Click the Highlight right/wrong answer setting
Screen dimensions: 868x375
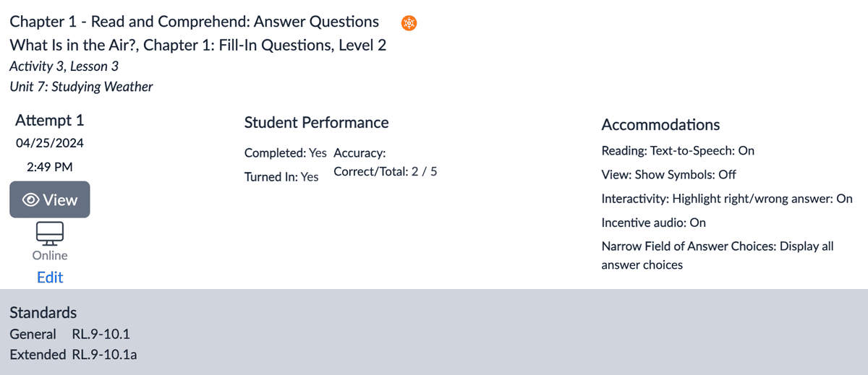click(727, 199)
